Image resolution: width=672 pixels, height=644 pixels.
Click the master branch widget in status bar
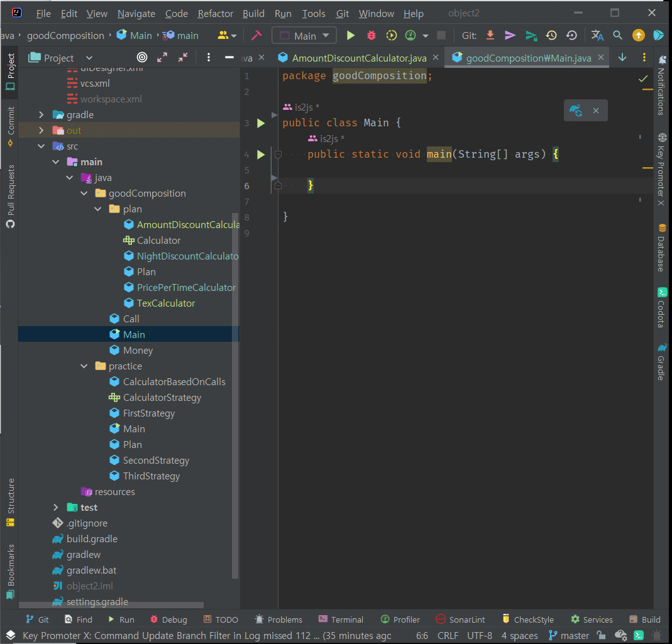569,635
